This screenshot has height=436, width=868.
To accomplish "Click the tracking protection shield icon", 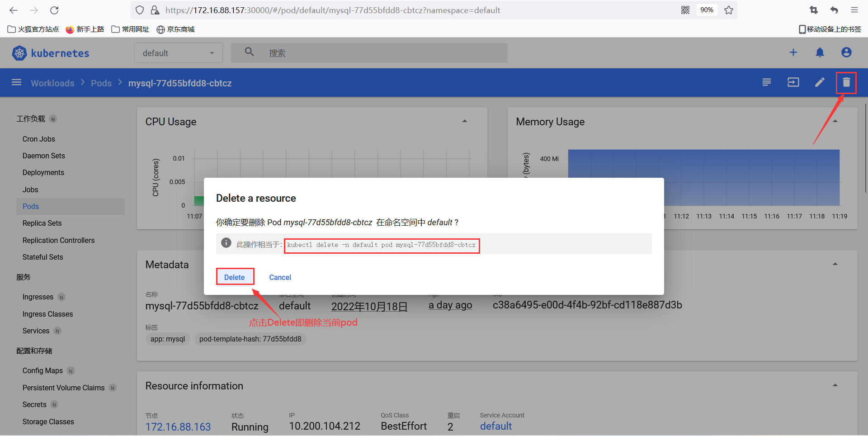I will 140,10.
